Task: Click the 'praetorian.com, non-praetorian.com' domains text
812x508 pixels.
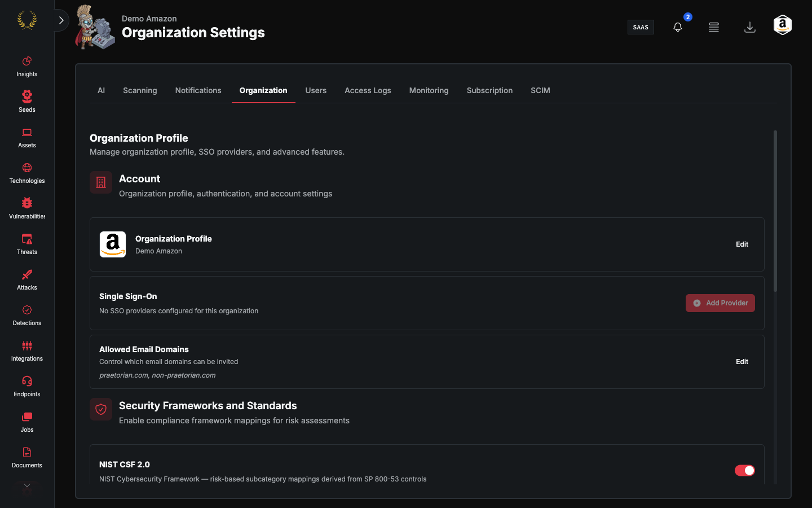Action: (x=157, y=375)
